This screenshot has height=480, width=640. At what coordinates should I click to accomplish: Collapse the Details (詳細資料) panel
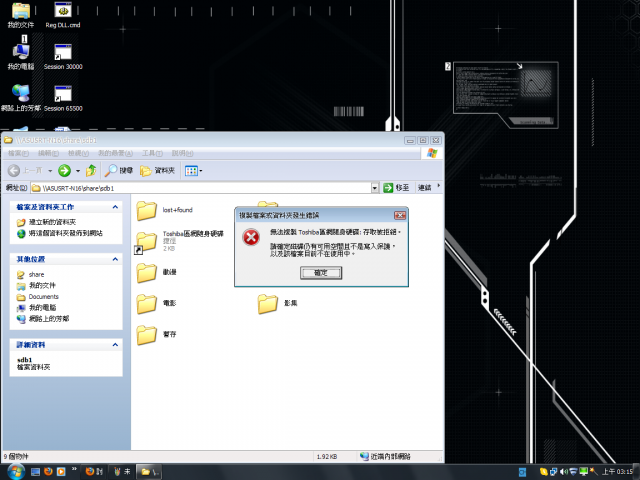tap(115, 345)
